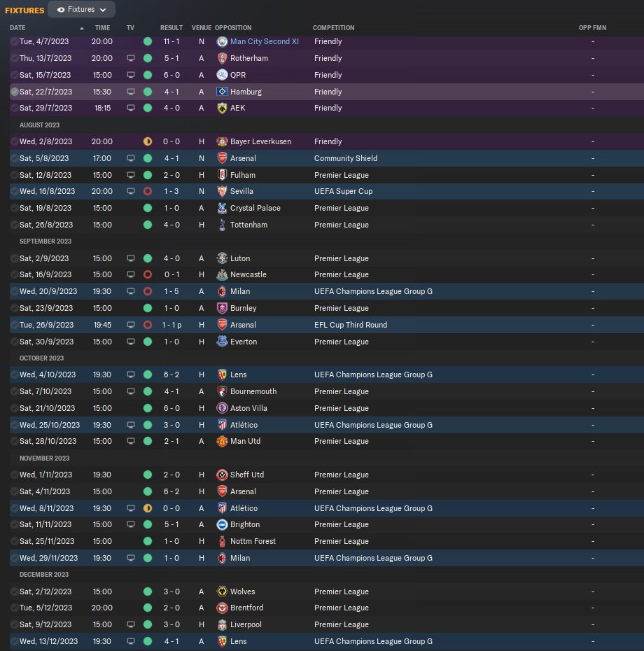Click the Bayer Leverkusen club badge
Image resolution: width=644 pixels, height=651 pixels.
(x=222, y=141)
